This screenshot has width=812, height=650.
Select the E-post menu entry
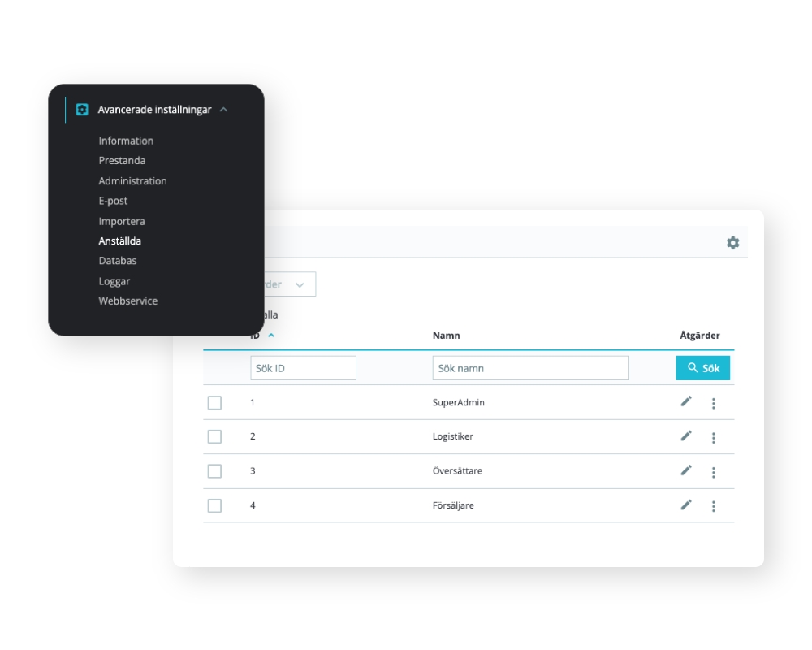pyautogui.click(x=113, y=201)
